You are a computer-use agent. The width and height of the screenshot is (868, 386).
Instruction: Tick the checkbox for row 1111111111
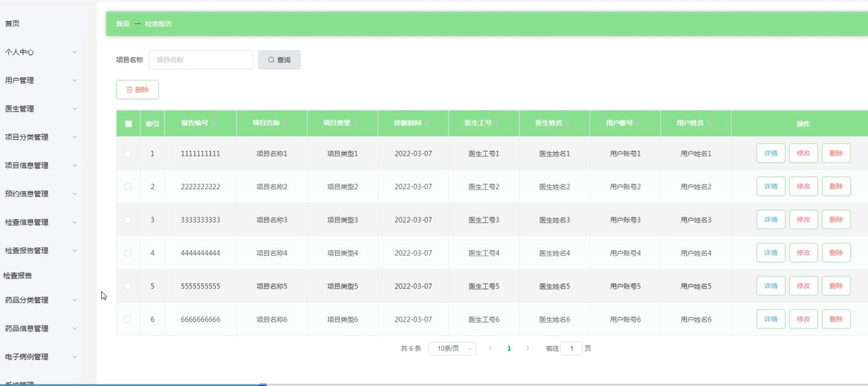(x=127, y=154)
